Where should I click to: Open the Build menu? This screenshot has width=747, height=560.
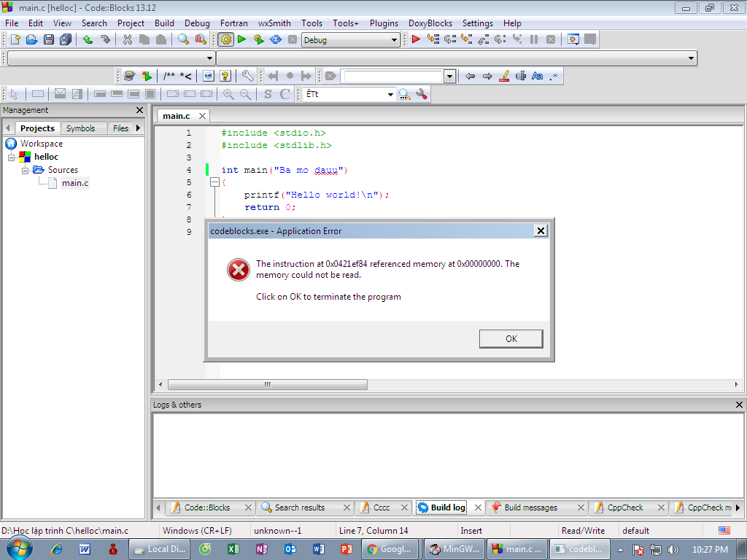(x=164, y=23)
